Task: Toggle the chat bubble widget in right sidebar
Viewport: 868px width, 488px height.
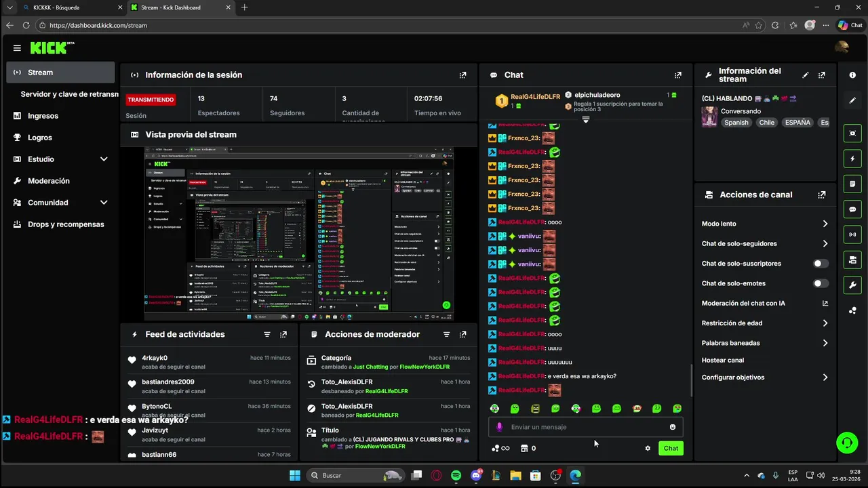Action: tap(852, 209)
